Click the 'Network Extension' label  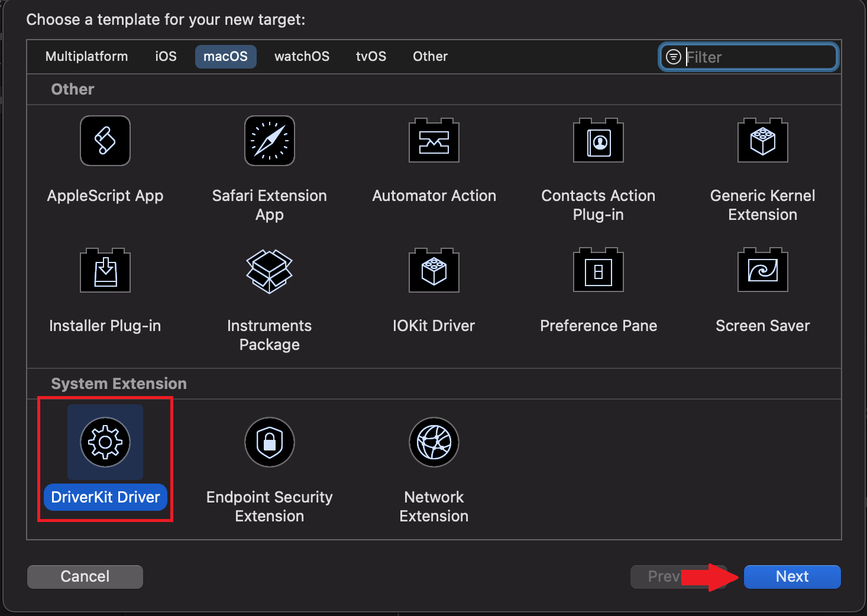(x=434, y=507)
